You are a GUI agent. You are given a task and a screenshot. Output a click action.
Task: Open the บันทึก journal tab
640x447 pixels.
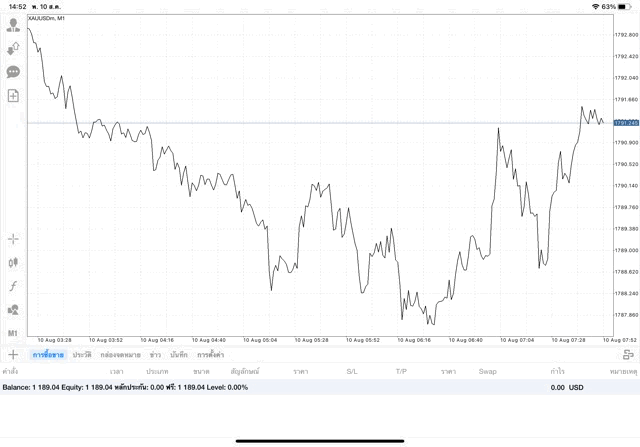click(179, 355)
